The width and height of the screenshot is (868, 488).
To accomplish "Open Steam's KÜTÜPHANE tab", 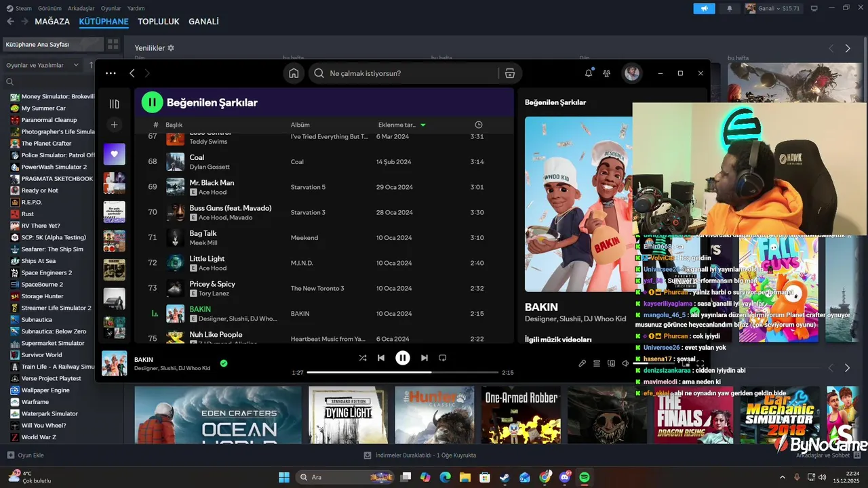I will point(104,22).
